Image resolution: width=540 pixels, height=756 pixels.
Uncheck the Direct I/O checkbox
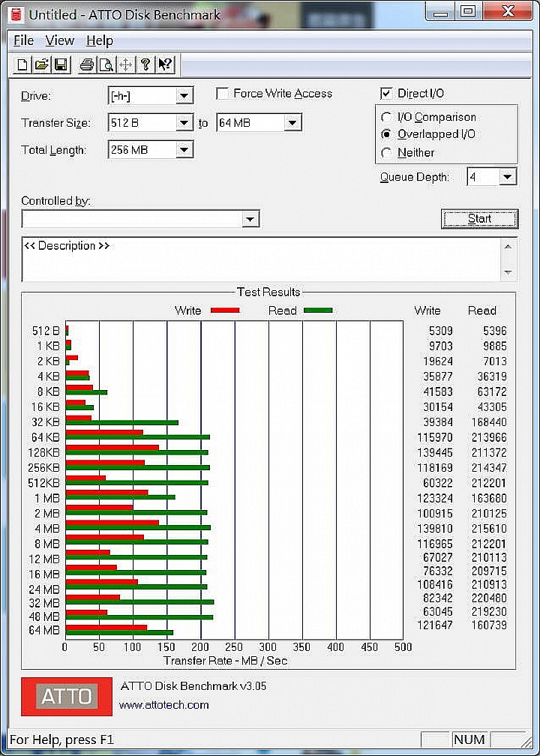(x=386, y=94)
